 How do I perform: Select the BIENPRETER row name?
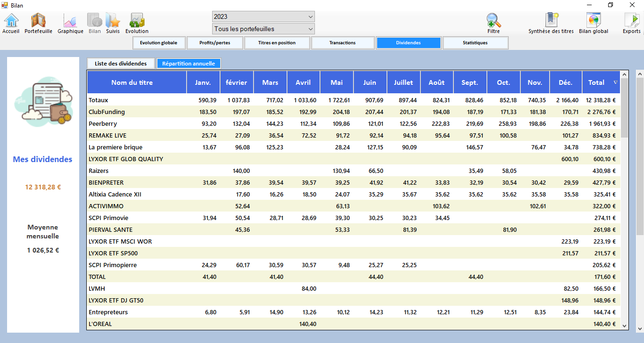pos(106,182)
